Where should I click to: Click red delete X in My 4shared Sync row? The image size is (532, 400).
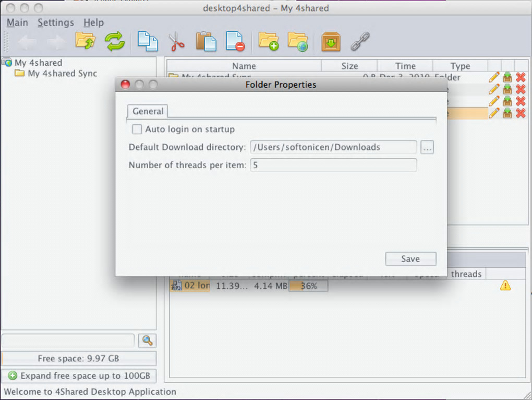(521, 77)
